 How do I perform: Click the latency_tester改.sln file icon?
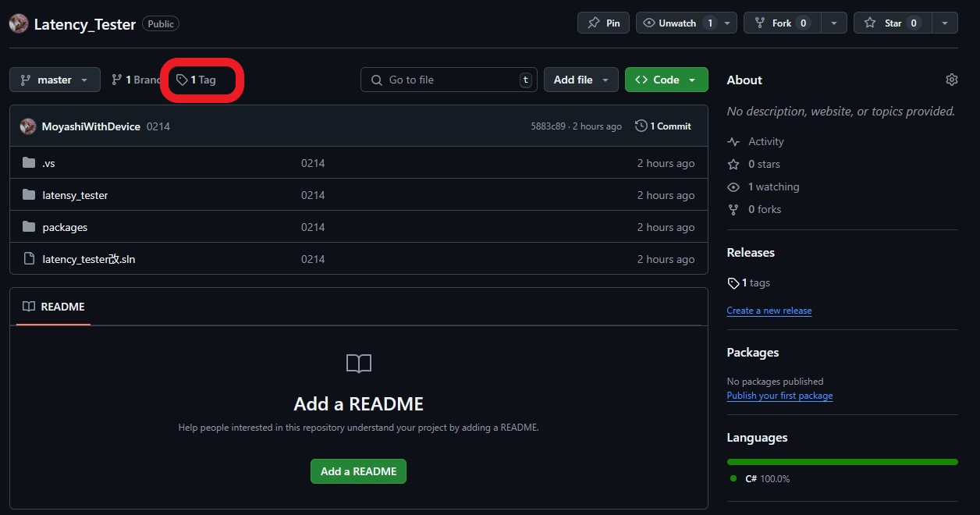30,258
